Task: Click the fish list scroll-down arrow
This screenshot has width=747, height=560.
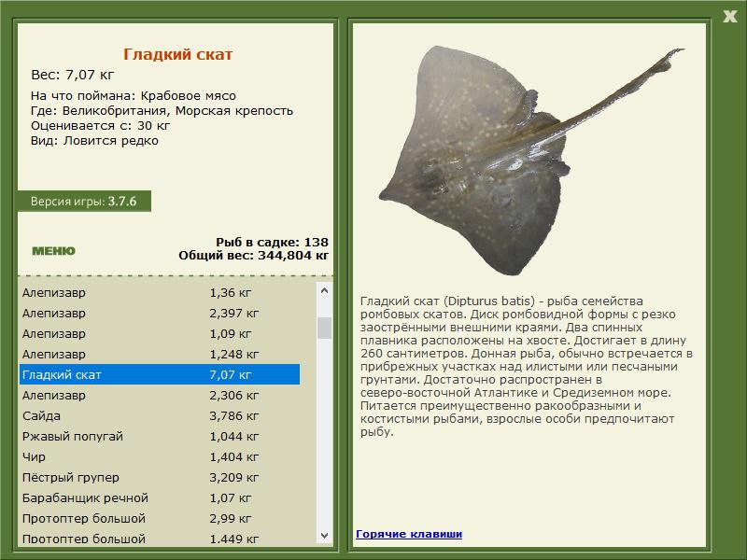Action: [x=325, y=536]
